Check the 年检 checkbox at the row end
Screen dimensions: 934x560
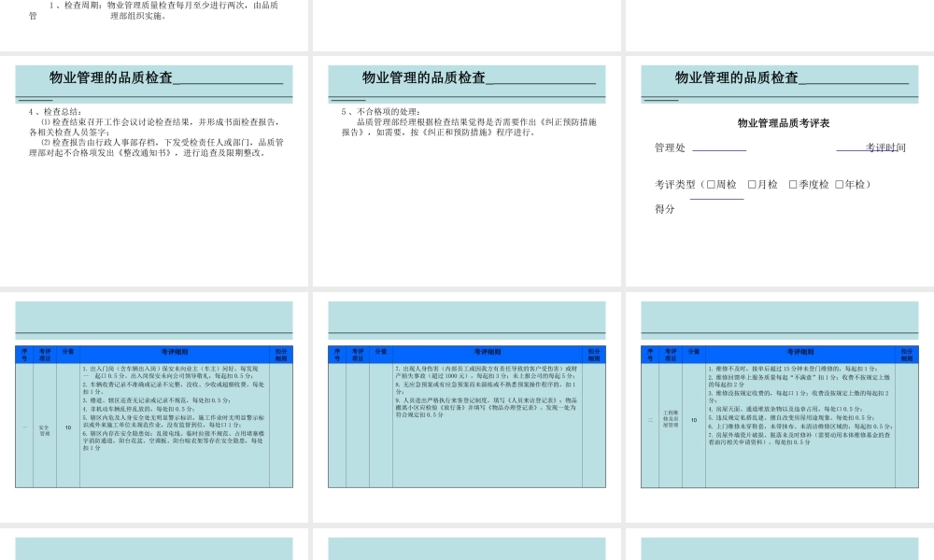838,183
